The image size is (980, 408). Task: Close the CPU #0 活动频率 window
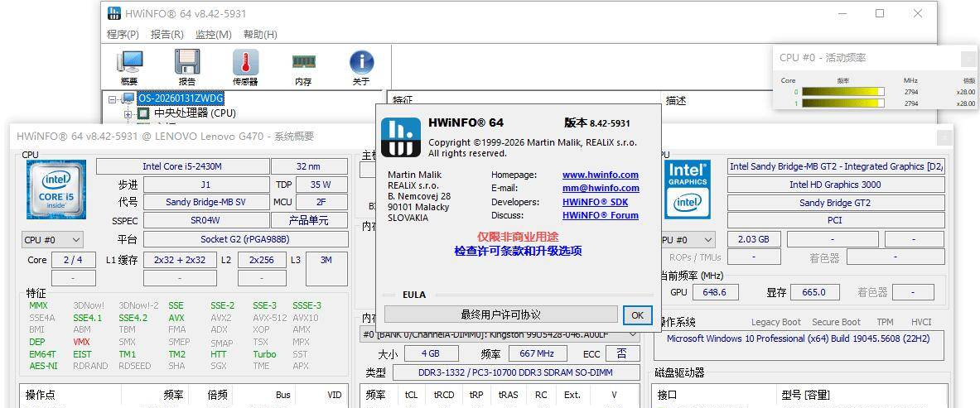968,58
